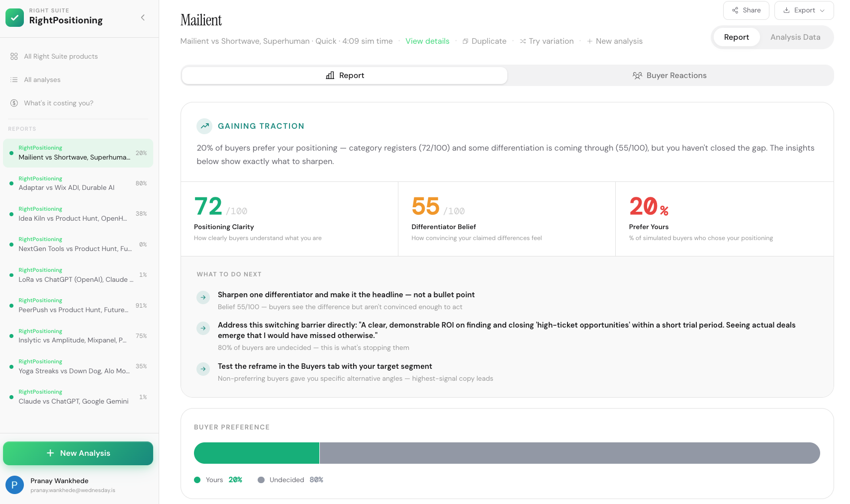
Task: Click the New Analysis green button
Action: [x=78, y=453]
